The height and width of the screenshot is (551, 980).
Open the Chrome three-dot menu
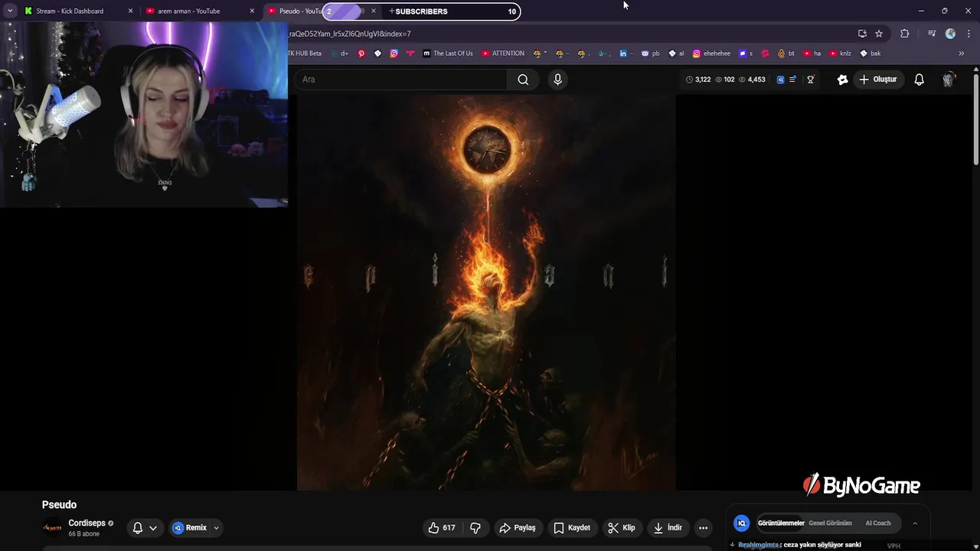pos(969,34)
